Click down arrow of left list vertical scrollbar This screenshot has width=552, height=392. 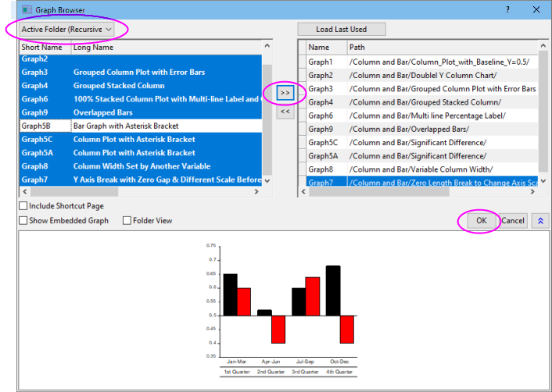[x=267, y=180]
